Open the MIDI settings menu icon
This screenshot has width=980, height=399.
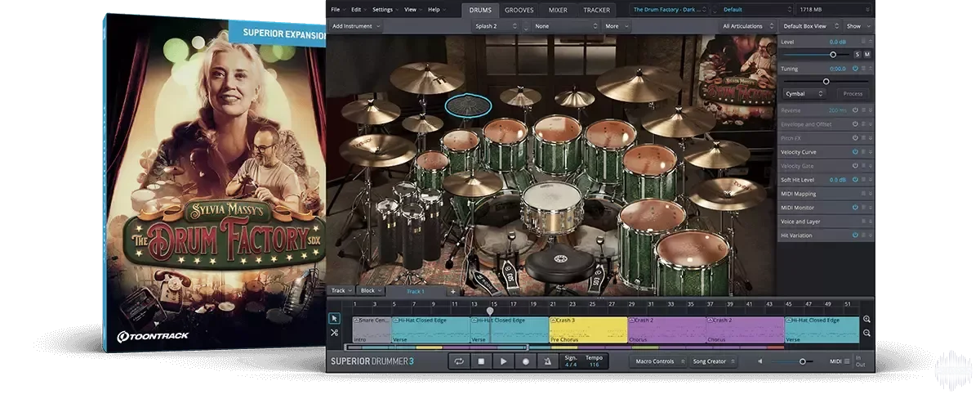point(847,361)
